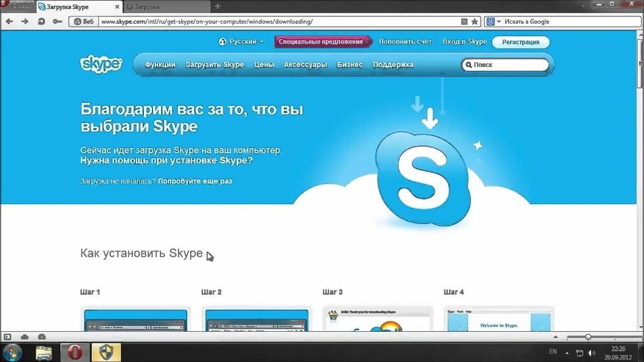The width and height of the screenshot is (644, 362).
Task: Click the Skype logo
Action: point(101,64)
